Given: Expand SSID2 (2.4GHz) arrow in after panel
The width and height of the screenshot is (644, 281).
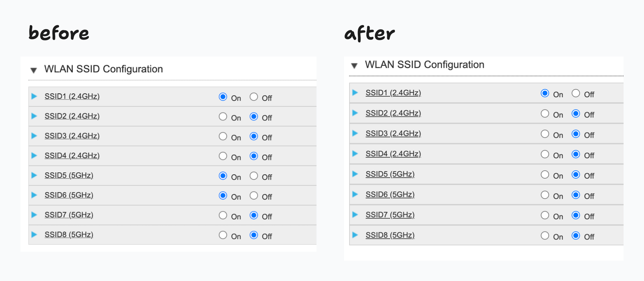Looking at the screenshot, I should coord(355,113).
